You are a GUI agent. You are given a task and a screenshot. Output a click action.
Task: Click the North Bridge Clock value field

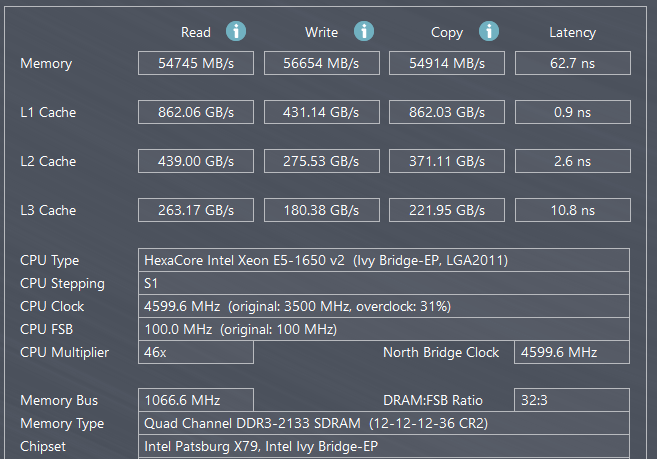572,352
